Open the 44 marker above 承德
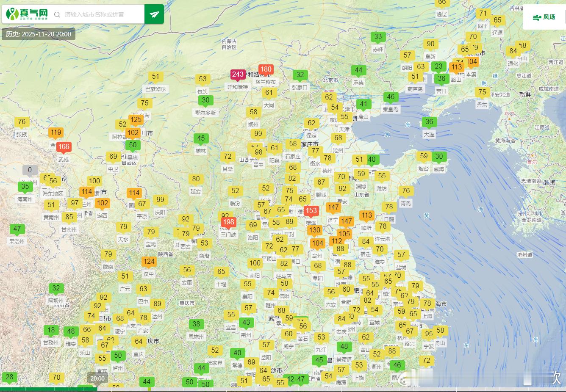This screenshot has width=566, height=392. click(358, 70)
